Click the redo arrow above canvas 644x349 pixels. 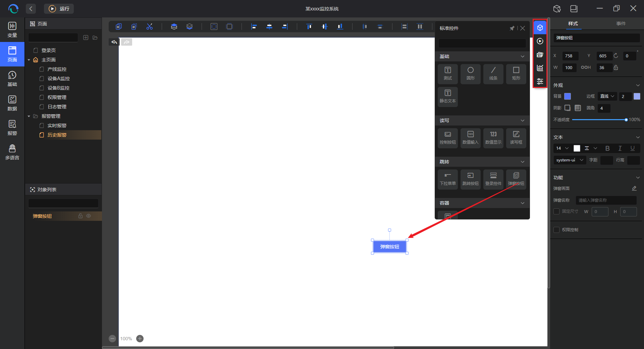(x=126, y=42)
